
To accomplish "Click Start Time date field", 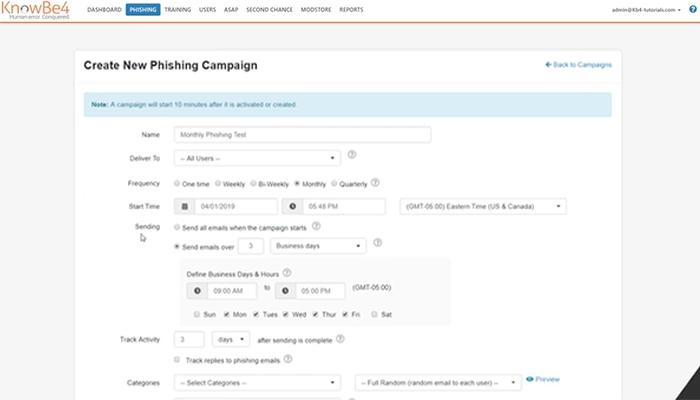I will (x=236, y=206).
